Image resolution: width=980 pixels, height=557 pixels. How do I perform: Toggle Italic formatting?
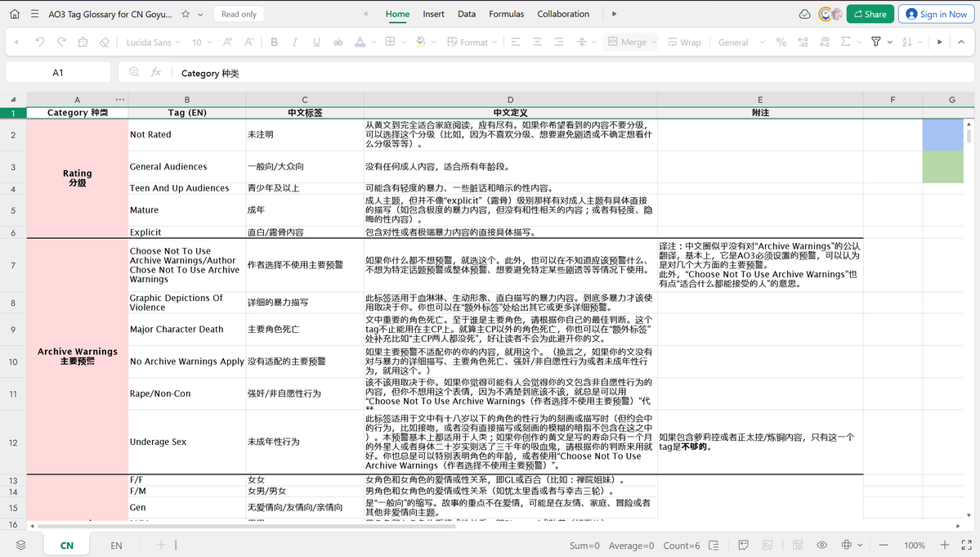click(295, 42)
